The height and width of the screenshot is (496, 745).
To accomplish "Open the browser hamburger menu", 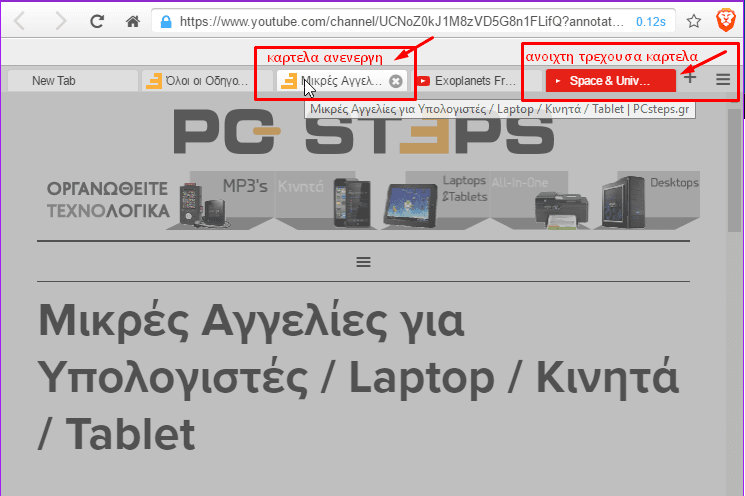I will click(723, 79).
